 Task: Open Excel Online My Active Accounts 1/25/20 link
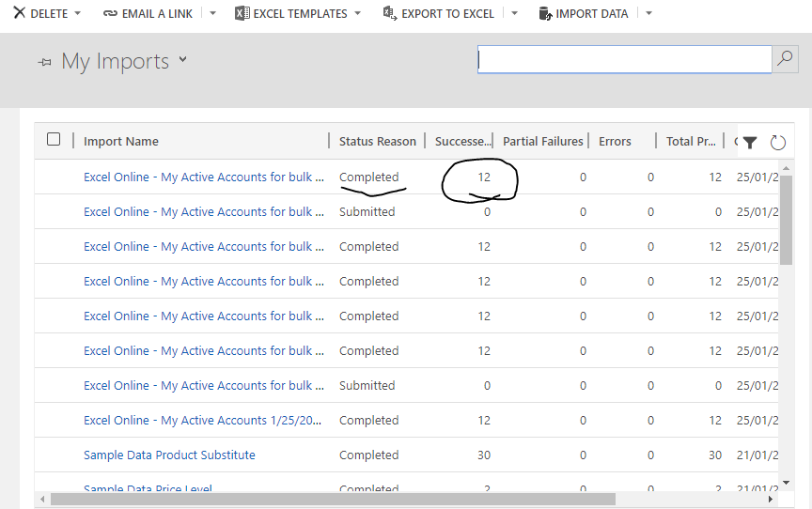pyautogui.click(x=202, y=420)
